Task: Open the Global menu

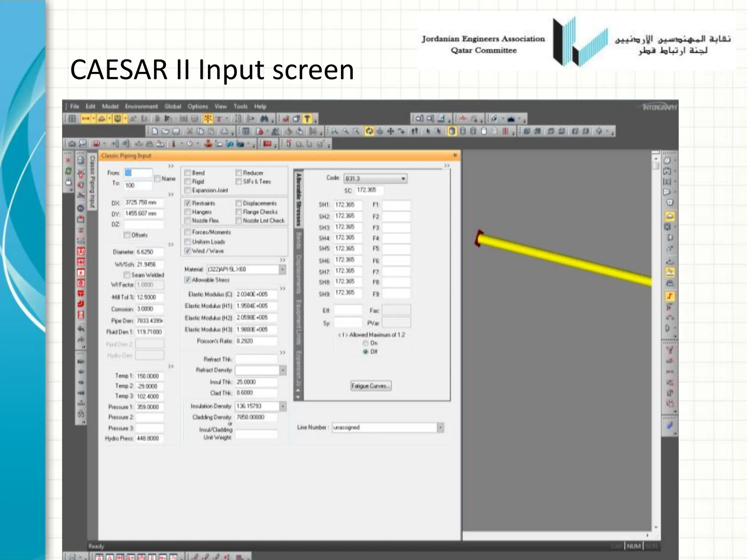Action: 173,106
